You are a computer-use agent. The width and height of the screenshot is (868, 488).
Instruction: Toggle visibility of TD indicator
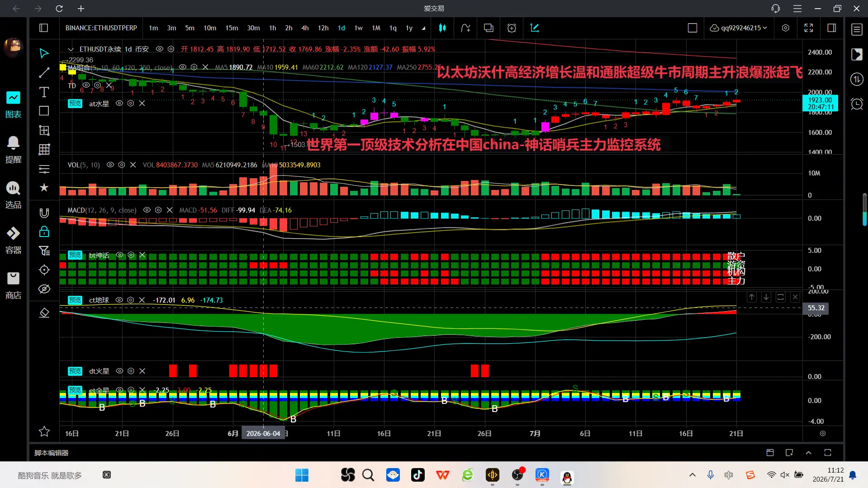(x=86, y=85)
